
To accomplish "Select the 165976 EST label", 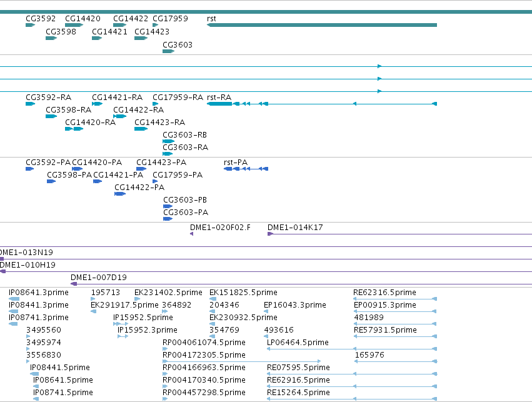I will point(369,356).
